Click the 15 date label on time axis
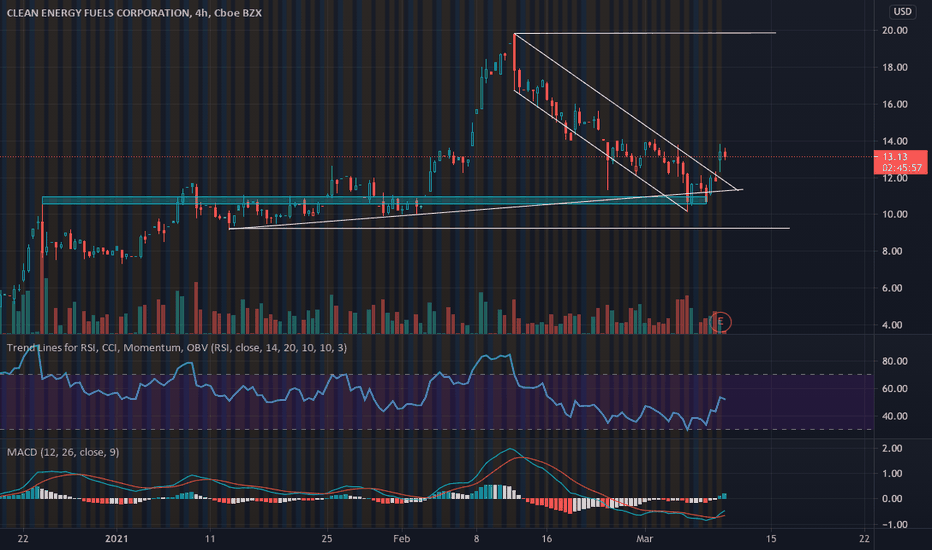This screenshot has height=550, width=932. pyautogui.click(x=771, y=539)
